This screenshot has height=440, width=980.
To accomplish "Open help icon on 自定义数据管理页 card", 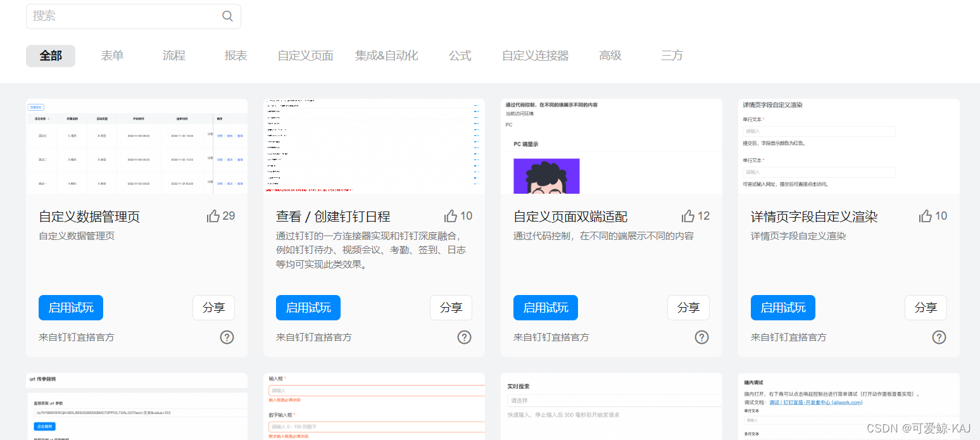I will (227, 337).
